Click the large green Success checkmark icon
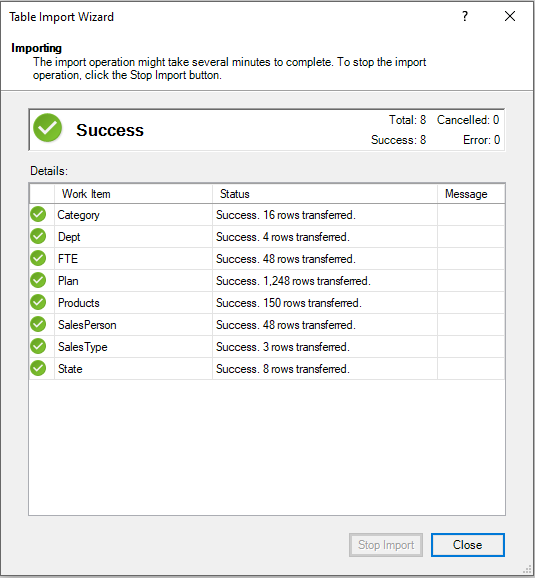This screenshot has width=535, height=578. coord(48,128)
